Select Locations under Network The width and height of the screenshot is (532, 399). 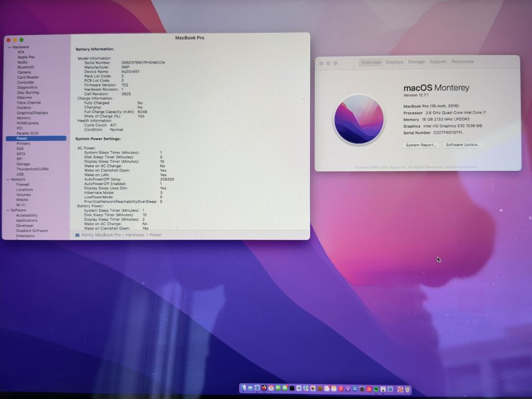click(25, 190)
